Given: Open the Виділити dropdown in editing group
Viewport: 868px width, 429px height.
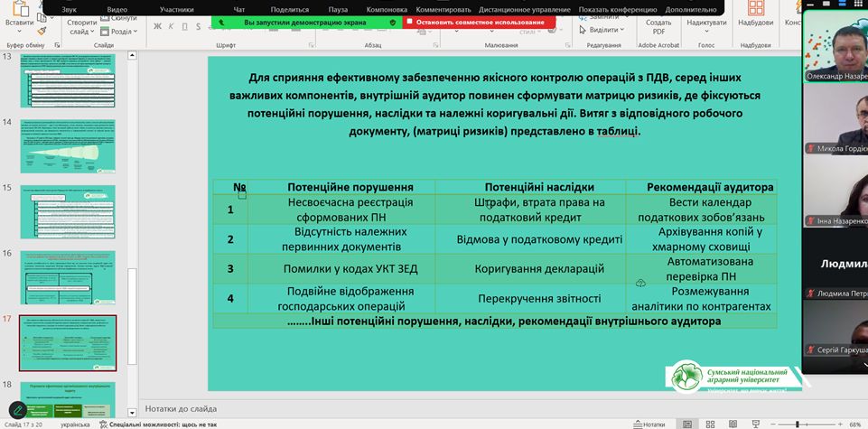Looking at the screenshot, I should pos(600,29).
